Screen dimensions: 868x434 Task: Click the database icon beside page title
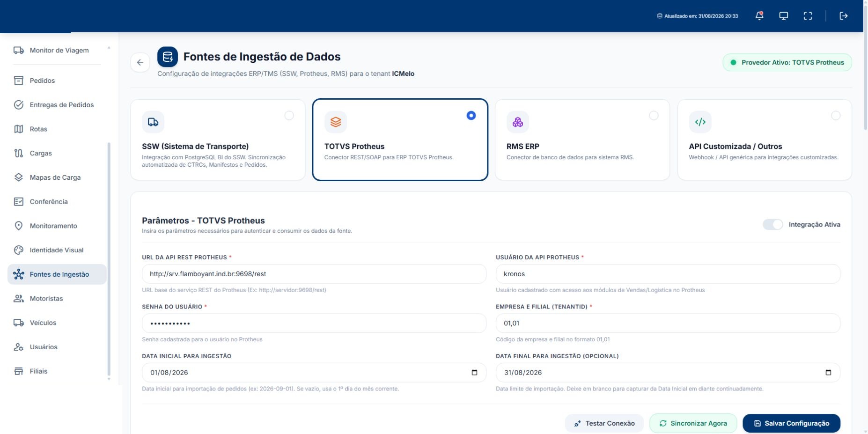168,57
